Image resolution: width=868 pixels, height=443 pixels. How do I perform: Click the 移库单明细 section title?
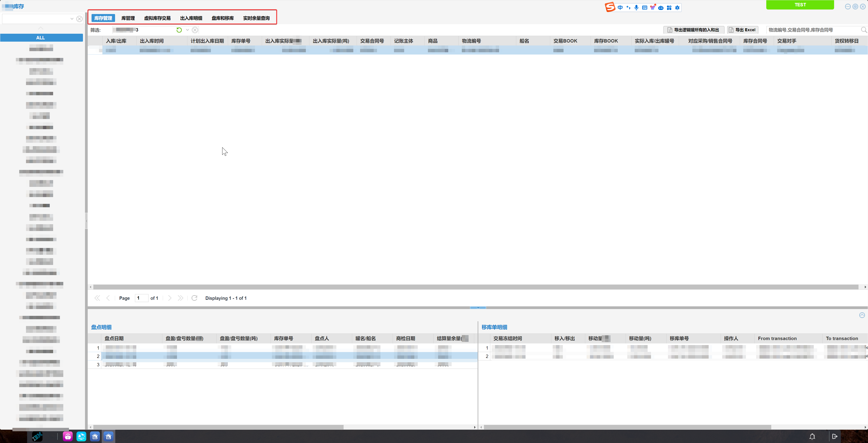click(x=494, y=327)
